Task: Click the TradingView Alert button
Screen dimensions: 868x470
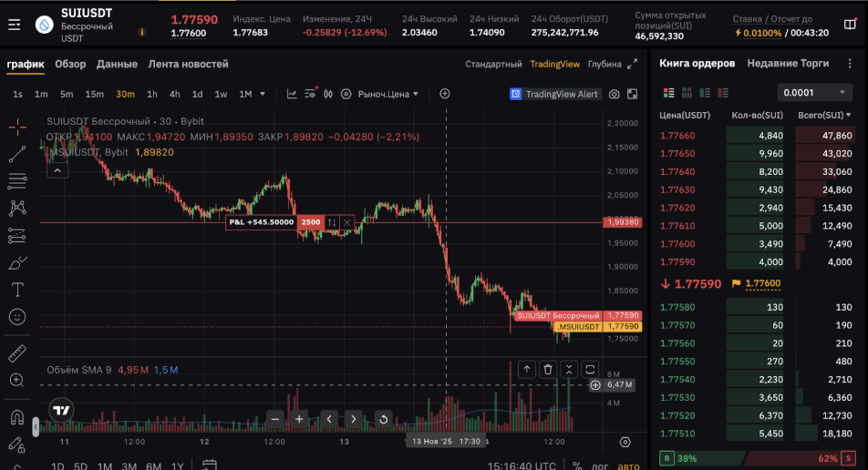Action: point(554,94)
